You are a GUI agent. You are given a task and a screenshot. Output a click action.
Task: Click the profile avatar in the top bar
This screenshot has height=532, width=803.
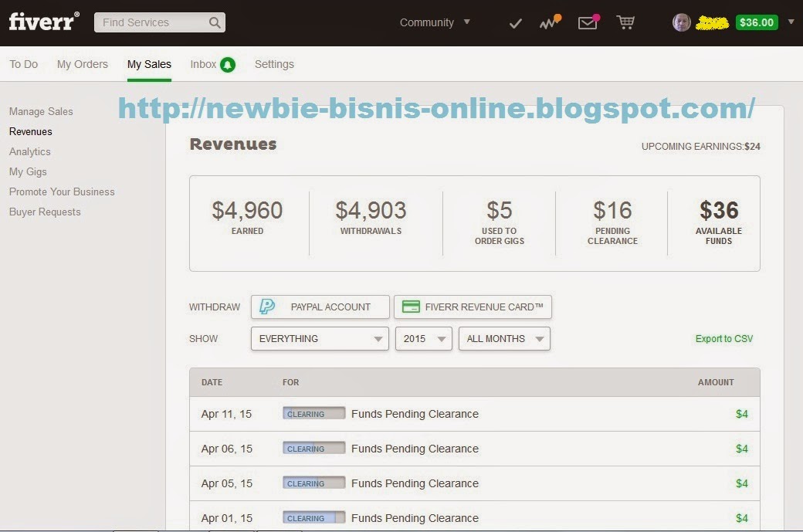coord(680,22)
